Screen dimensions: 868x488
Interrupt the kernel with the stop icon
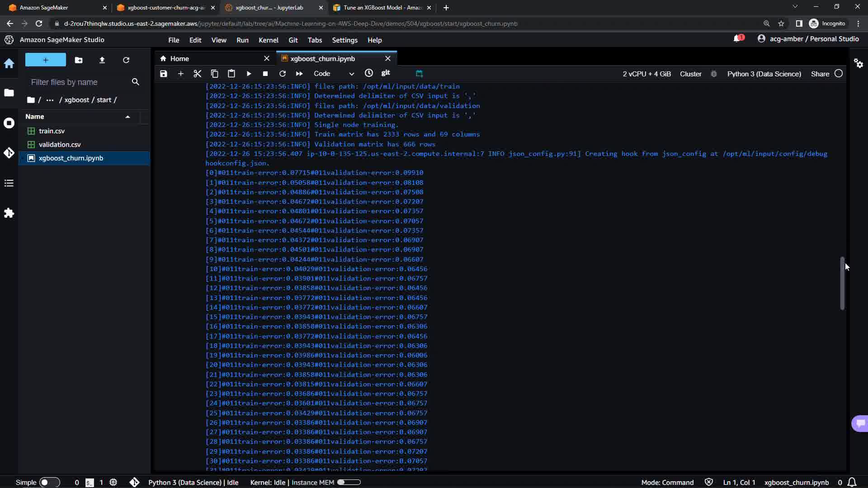click(265, 74)
